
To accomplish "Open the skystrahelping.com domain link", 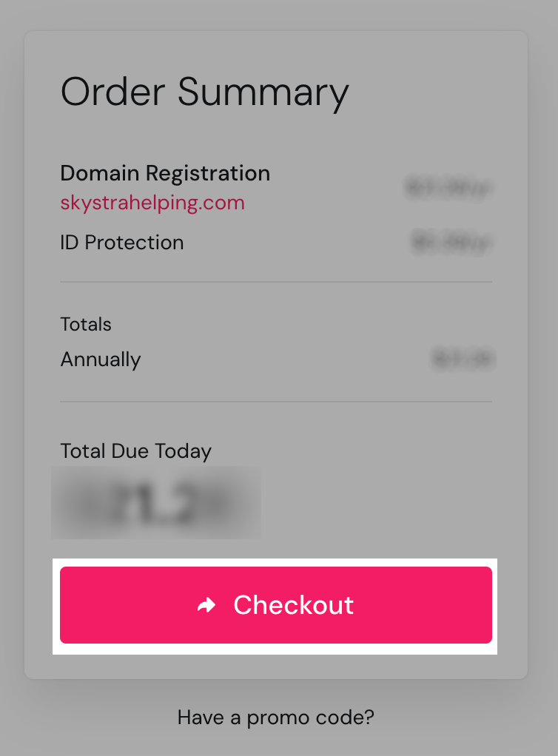I will 152,203.
